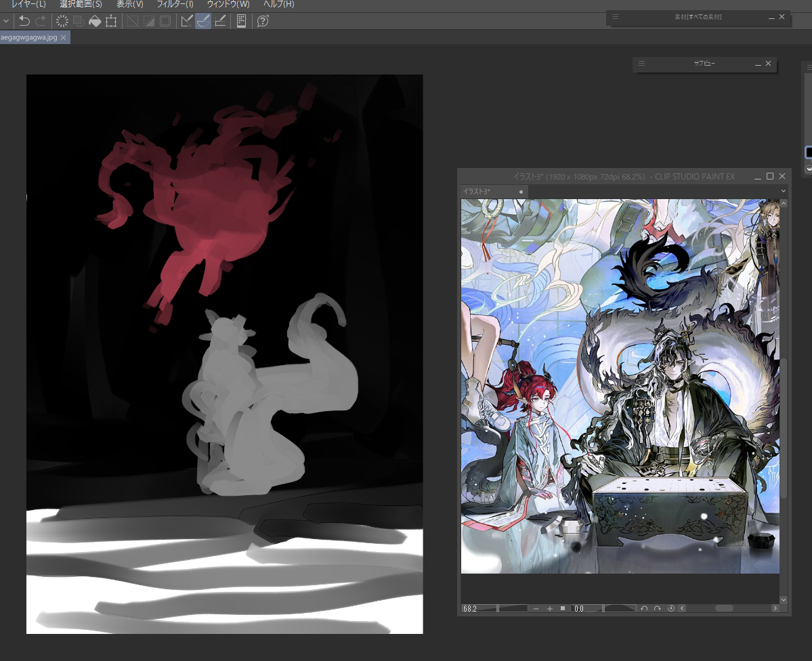Click the zoom slider in floating window
The height and width of the screenshot is (661, 812).
click(513, 609)
